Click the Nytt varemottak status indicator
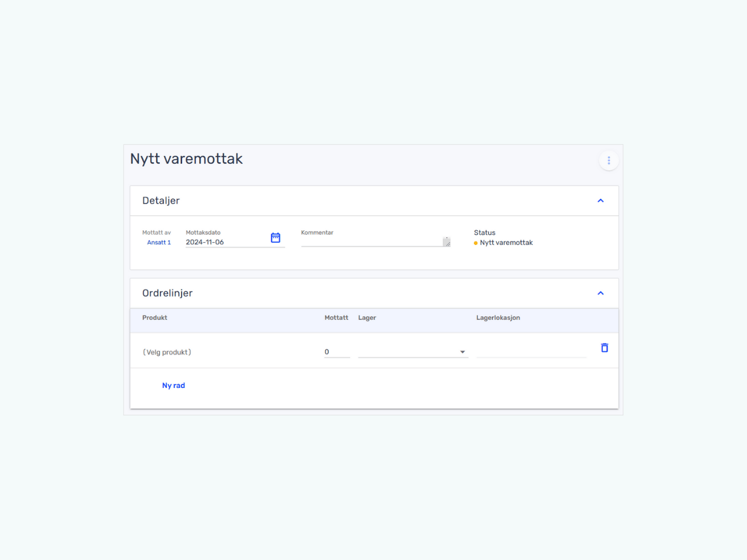This screenshot has width=747, height=560. [x=503, y=243]
